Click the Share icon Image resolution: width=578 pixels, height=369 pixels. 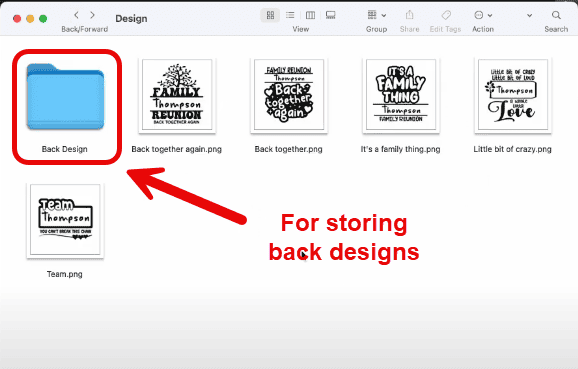point(410,15)
